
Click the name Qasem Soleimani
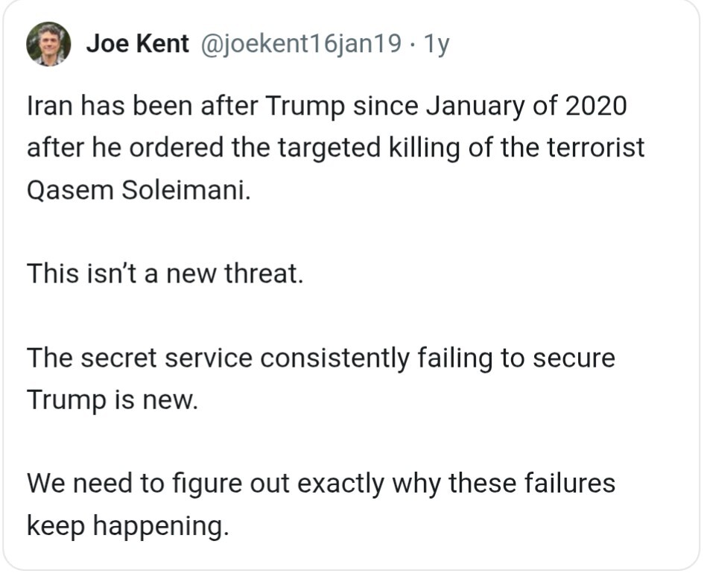click(x=139, y=189)
